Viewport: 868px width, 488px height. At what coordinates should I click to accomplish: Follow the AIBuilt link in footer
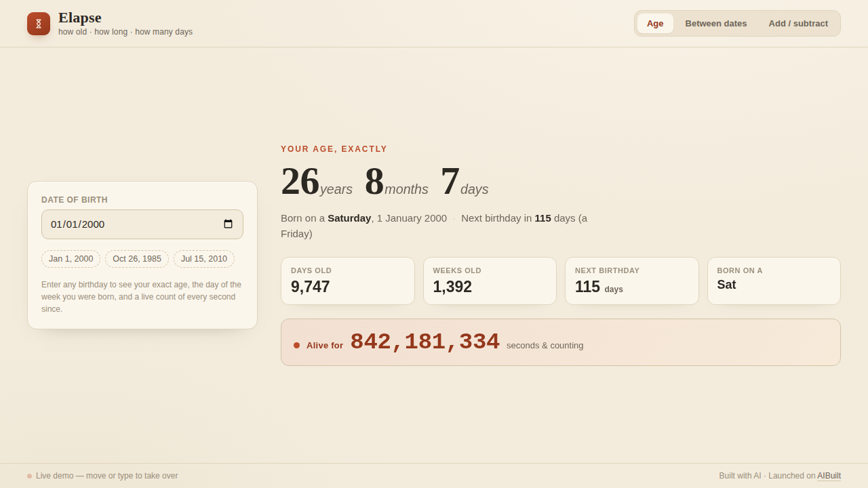[x=829, y=476]
